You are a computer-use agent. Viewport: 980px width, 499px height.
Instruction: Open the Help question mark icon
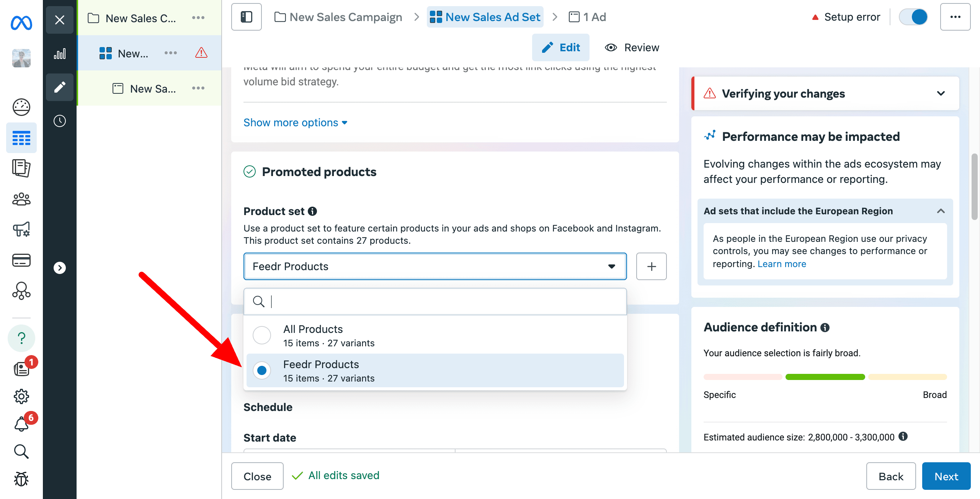(x=21, y=338)
